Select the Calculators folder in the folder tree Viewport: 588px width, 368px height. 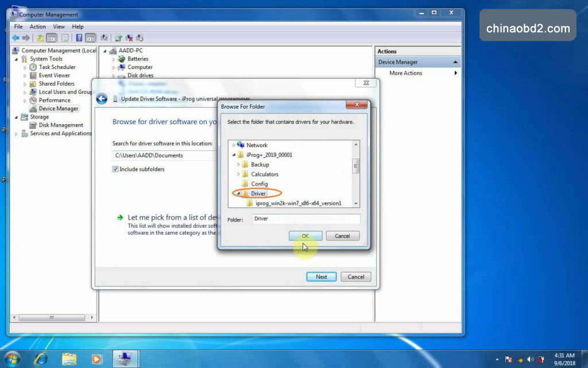click(x=265, y=175)
